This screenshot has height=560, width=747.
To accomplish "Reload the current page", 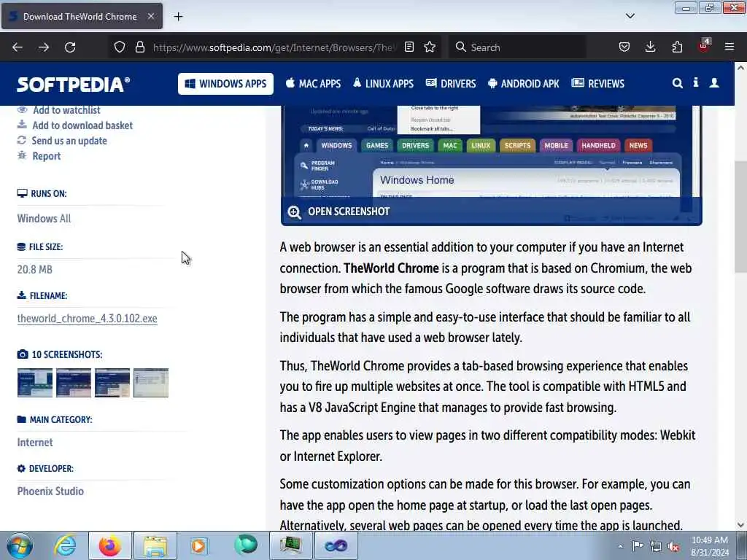I will pos(70,47).
